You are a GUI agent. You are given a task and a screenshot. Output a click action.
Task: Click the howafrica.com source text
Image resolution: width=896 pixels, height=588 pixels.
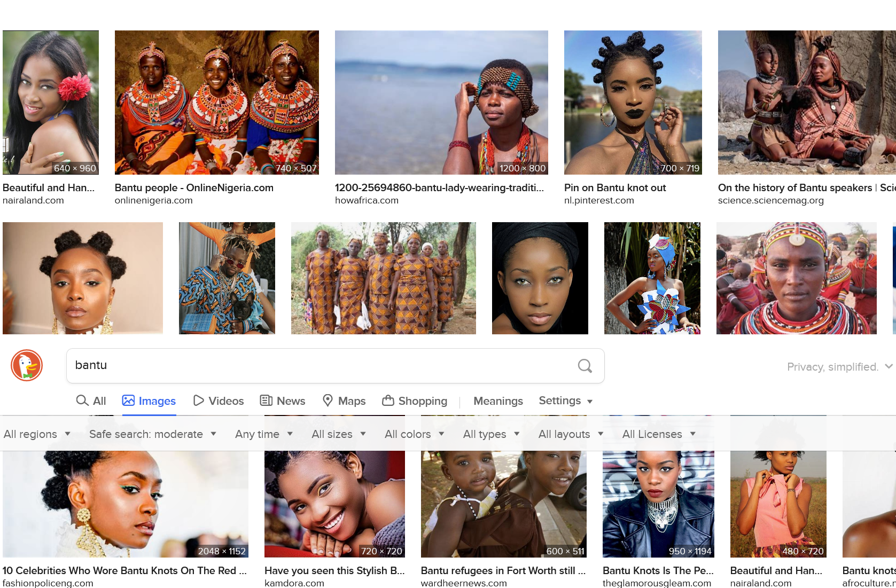point(367,200)
